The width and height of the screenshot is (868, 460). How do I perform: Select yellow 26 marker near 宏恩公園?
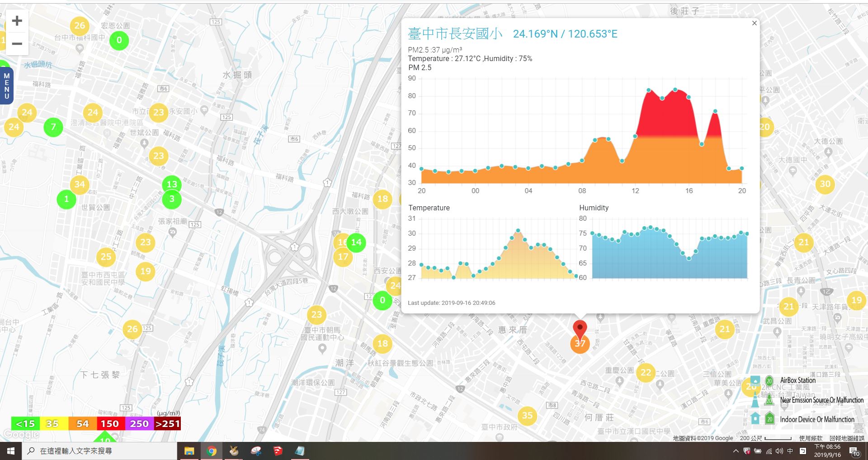[80, 26]
